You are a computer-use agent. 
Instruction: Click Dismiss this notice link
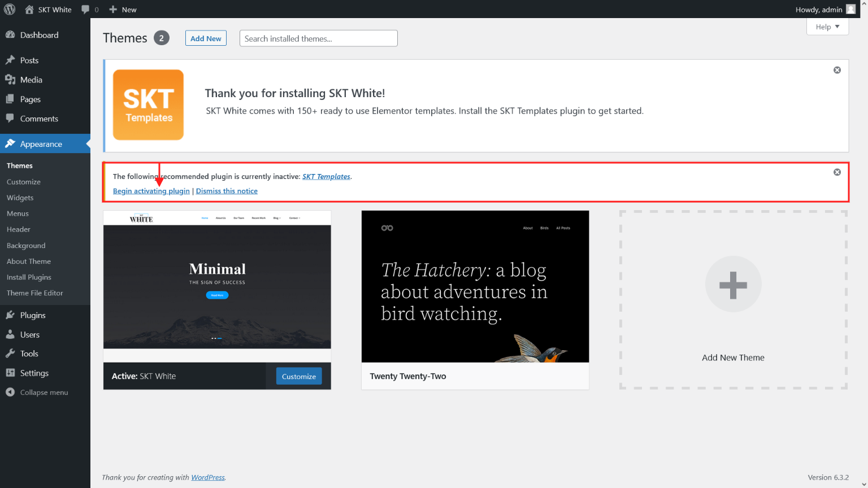point(227,191)
